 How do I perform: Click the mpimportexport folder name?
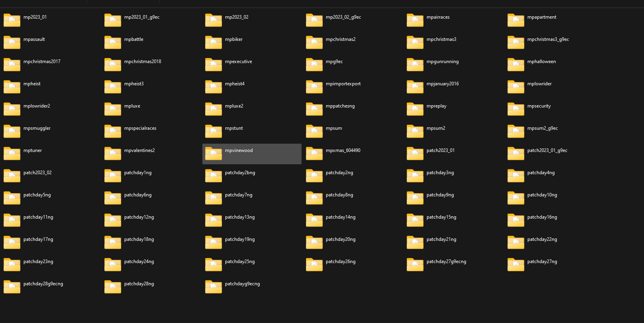click(343, 84)
